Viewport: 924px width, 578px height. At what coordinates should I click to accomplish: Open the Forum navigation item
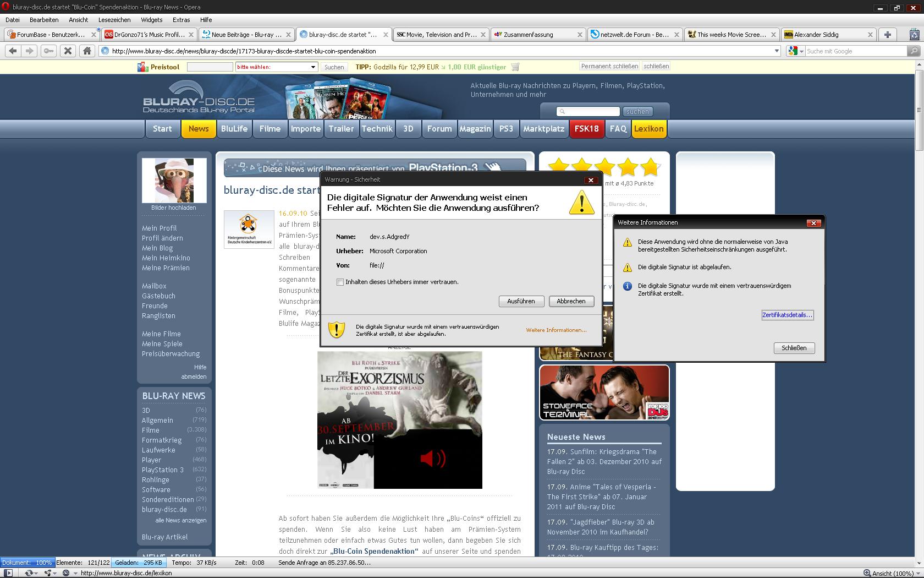pyautogui.click(x=439, y=129)
